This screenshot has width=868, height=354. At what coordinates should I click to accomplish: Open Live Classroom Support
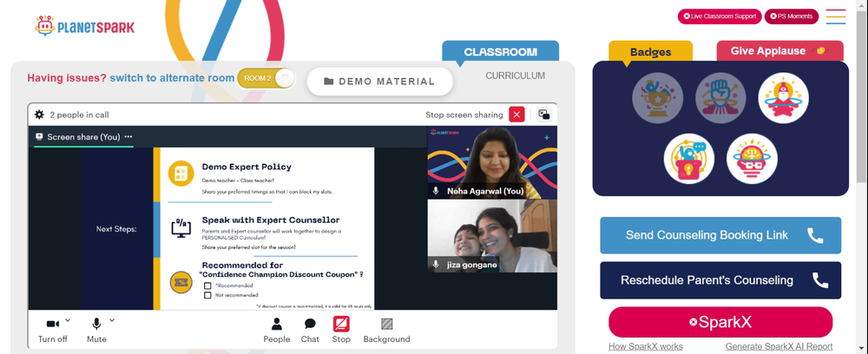click(720, 16)
